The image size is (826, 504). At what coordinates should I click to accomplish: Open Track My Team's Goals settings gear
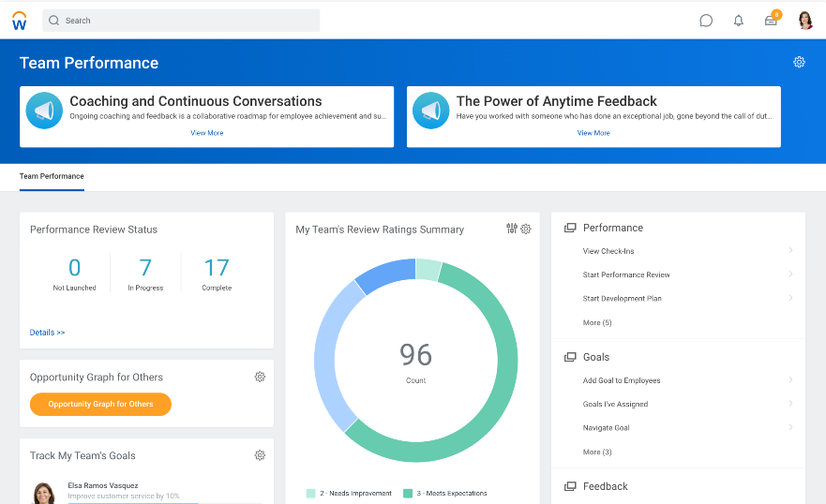point(260,455)
